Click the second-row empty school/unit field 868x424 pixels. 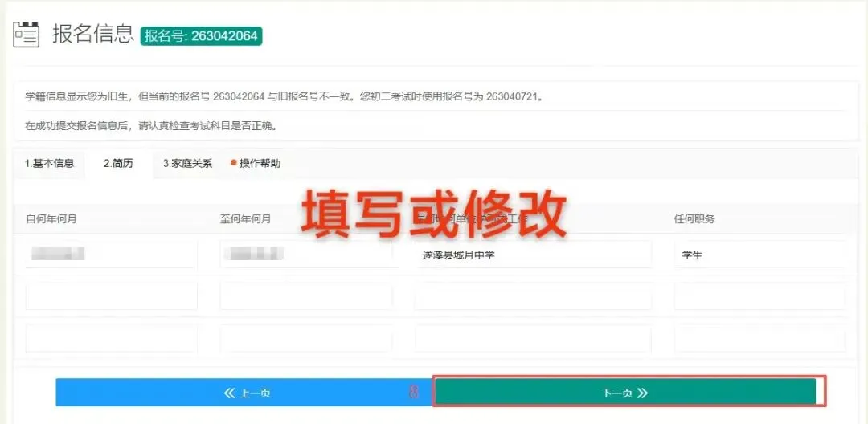click(533, 296)
